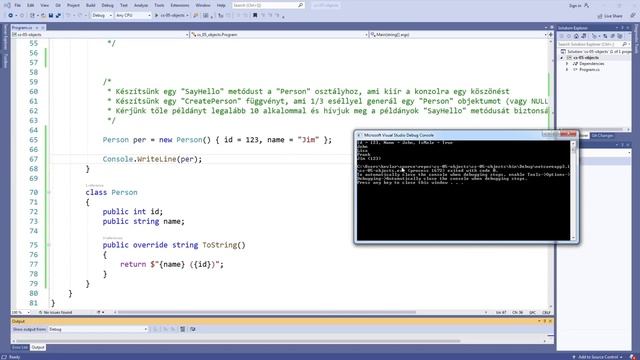Open the File menu
This screenshot has height=360, width=640.
pos(17,5)
